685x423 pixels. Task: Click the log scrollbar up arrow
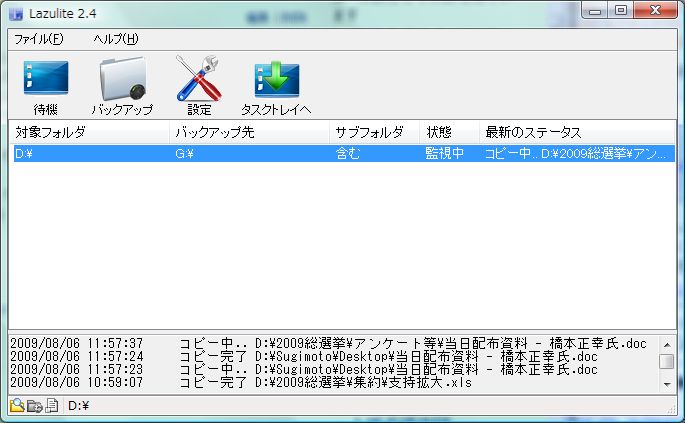667,344
